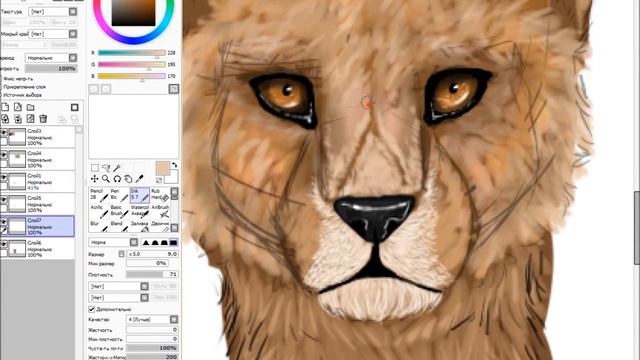Adjust the layer opacity 100% slider
Viewport: 640px width, 360px height.
tap(51, 69)
